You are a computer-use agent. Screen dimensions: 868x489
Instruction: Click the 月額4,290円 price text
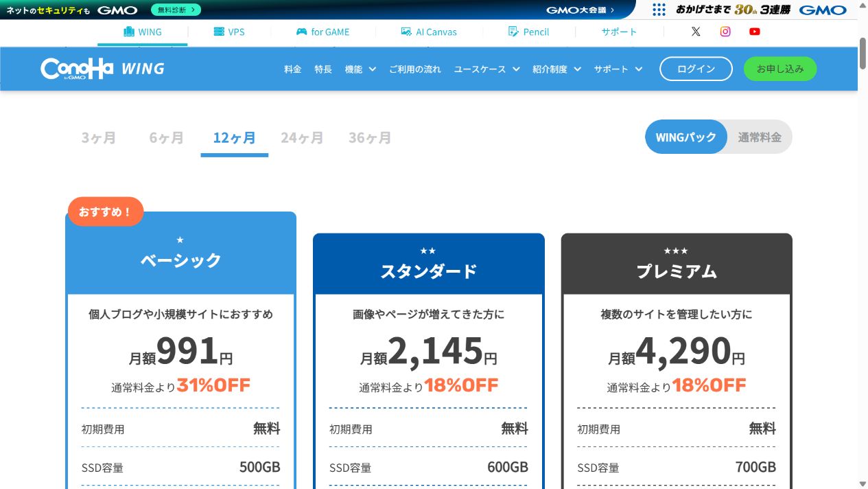pos(677,351)
